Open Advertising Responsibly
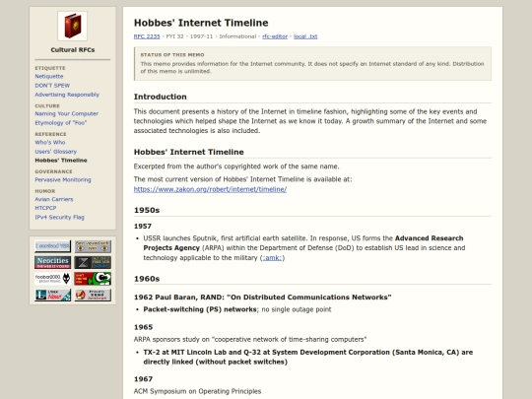The width and height of the screenshot is (532, 399). (x=67, y=95)
